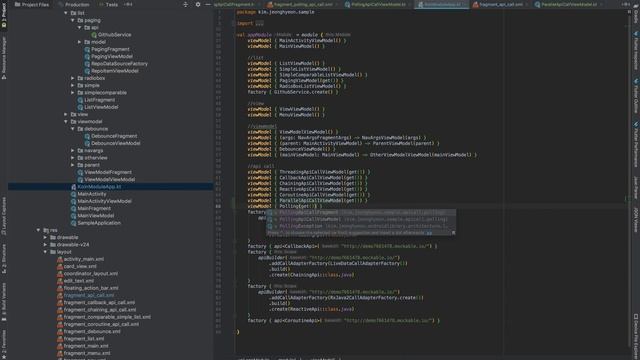Expand the radiobox folder

73,78
